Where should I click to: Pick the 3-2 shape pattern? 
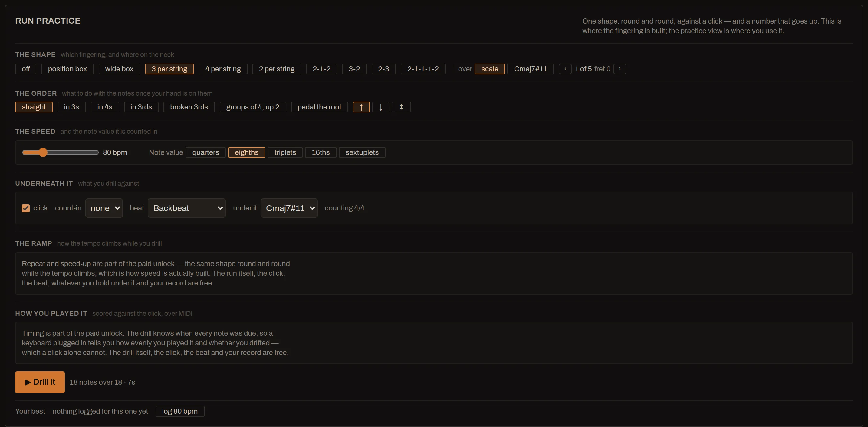pyautogui.click(x=354, y=69)
